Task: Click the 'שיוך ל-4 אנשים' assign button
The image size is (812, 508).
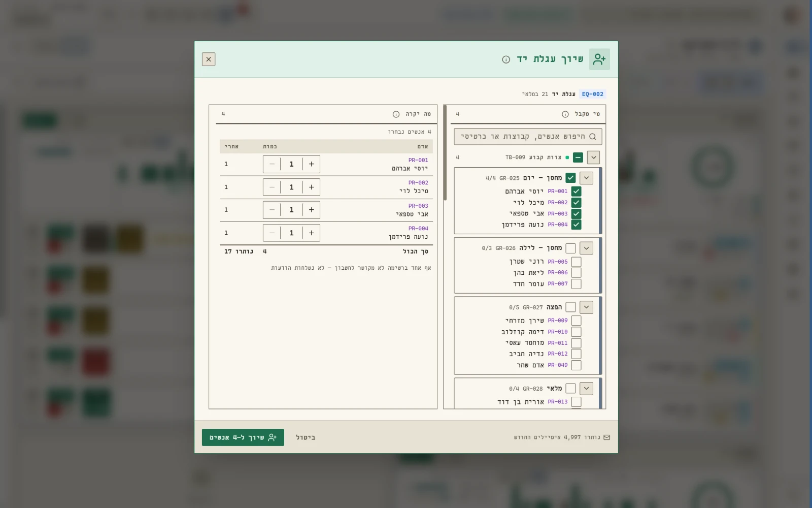Action: pyautogui.click(x=243, y=437)
